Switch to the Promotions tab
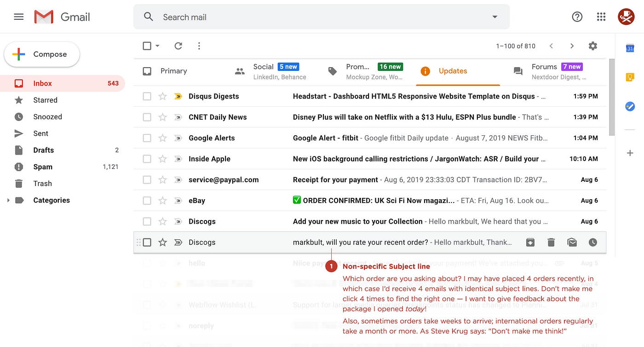Screen dimensions: 644x347 [366, 71]
